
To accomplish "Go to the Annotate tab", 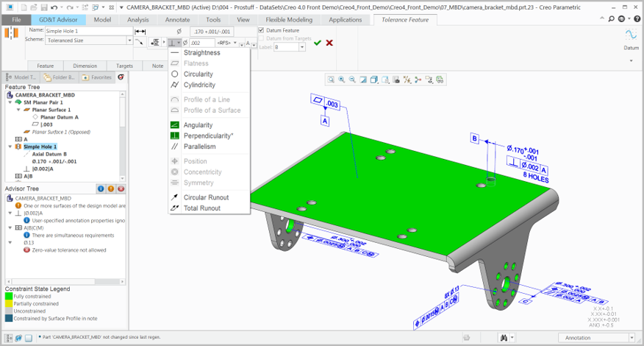I will [x=177, y=20].
